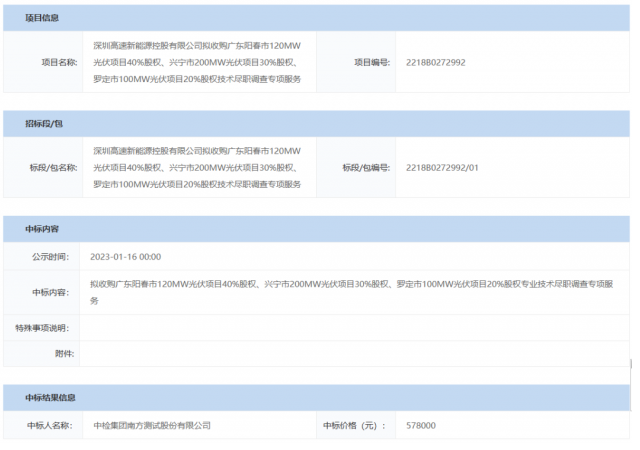
Task: Select the 项目名称 field label
Action: pyautogui.click(x=58, y=62)
